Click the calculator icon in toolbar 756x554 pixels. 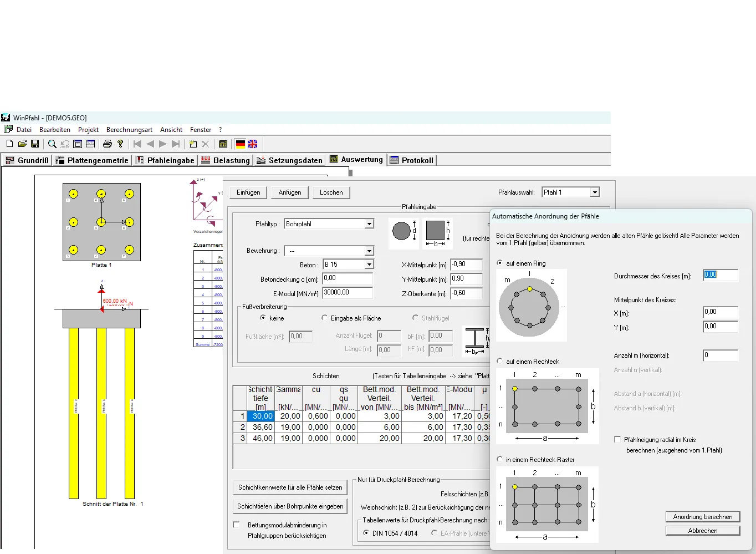pyautogui.click(x=223, y=144)
